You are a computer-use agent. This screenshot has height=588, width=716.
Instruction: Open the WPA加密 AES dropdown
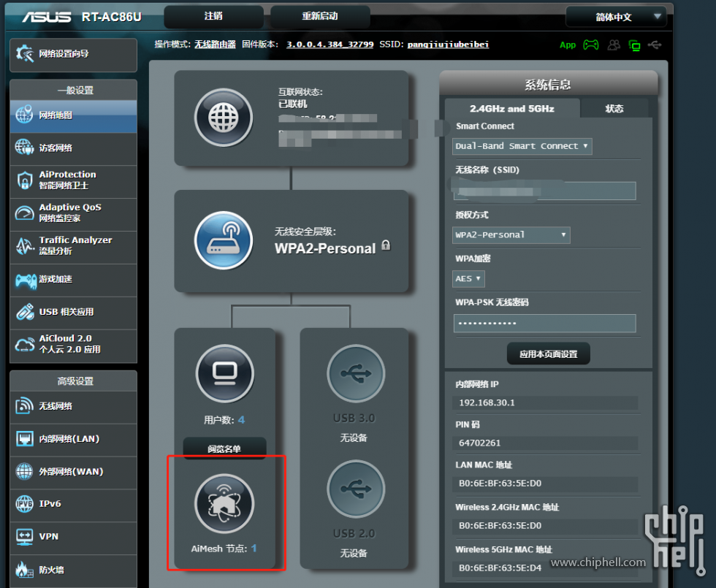tap(468, 278)
